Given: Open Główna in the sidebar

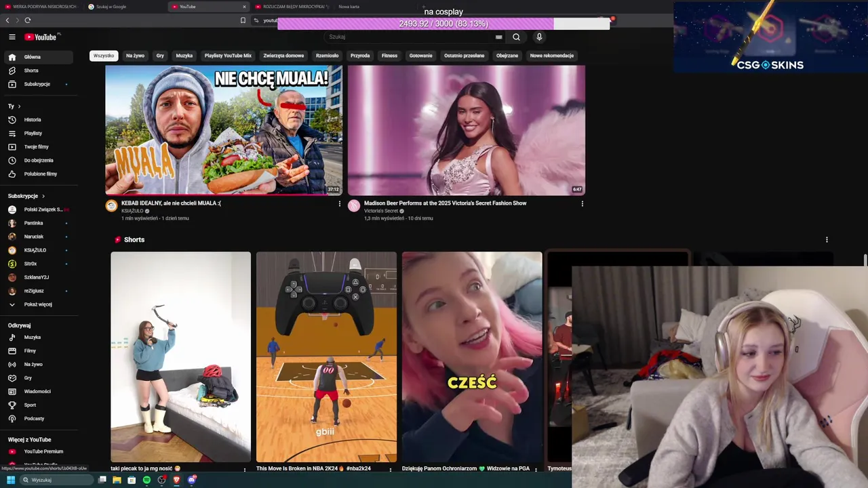Looking at the screenshot, I should click(x=38, y=57).
